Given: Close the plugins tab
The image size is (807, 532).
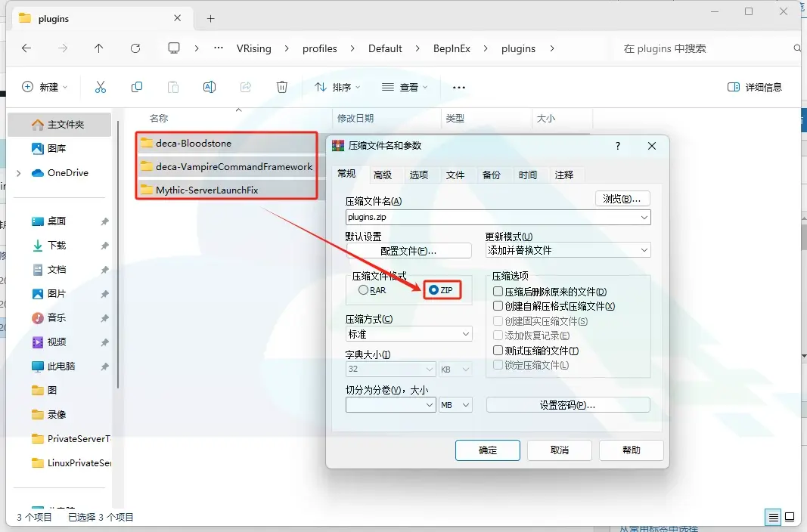Looking at the screenshot, I should click(x=177, y=18).
